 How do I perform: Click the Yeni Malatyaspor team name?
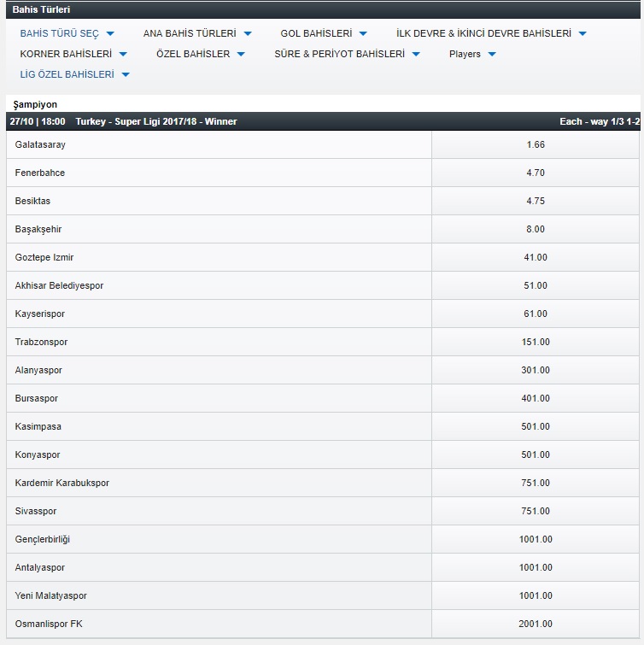click(x=51, y=595)
